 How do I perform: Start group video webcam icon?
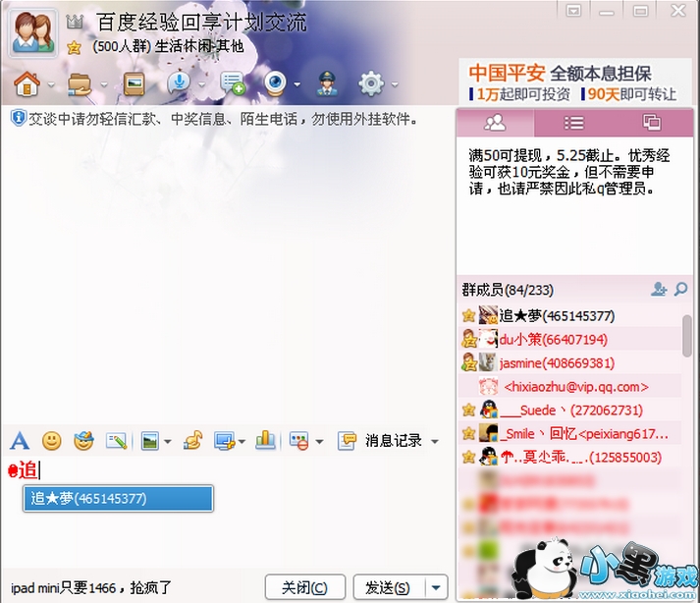pos(275,83)
